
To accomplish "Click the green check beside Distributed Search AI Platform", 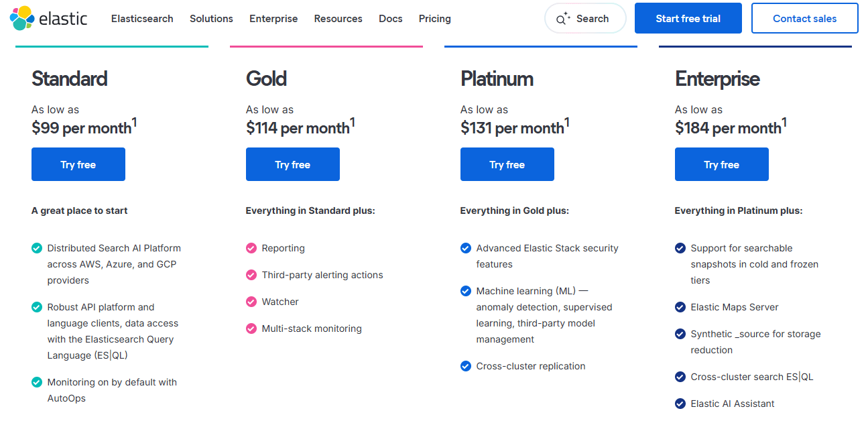I will point(36,248).
